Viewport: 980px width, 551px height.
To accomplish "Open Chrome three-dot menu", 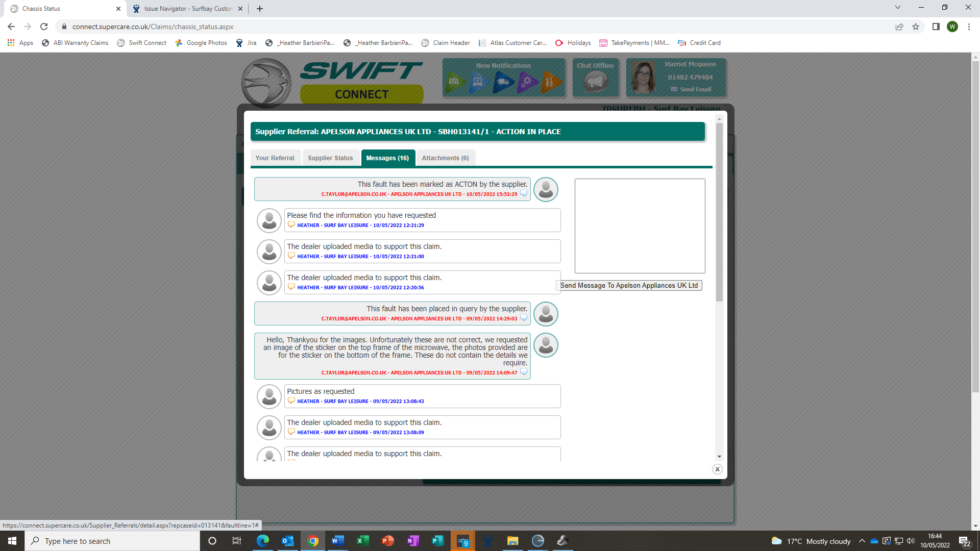I will 969,27.
